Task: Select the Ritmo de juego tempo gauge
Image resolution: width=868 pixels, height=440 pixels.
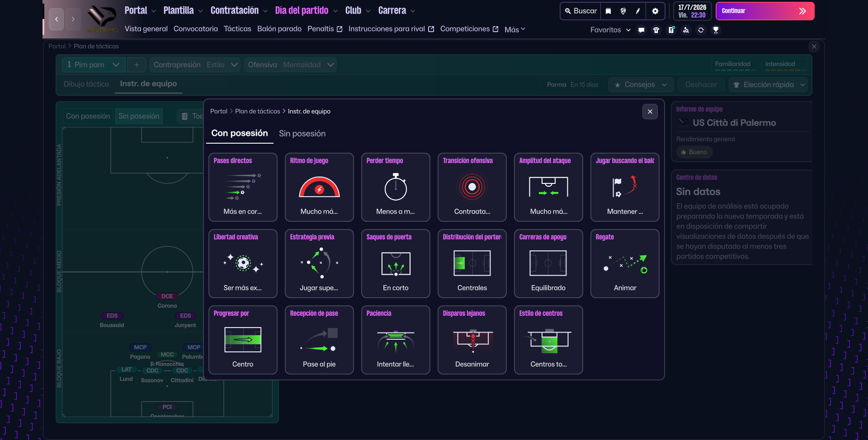Action: click(319, 187)
